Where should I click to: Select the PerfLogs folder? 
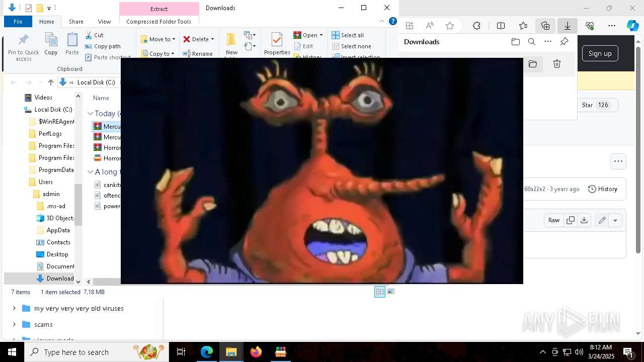pyautogui.click(x=50, y=134)
